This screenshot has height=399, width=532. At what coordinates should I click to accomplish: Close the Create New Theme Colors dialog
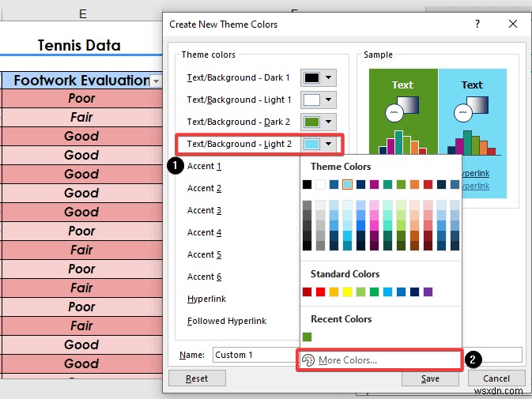(513, 24)
